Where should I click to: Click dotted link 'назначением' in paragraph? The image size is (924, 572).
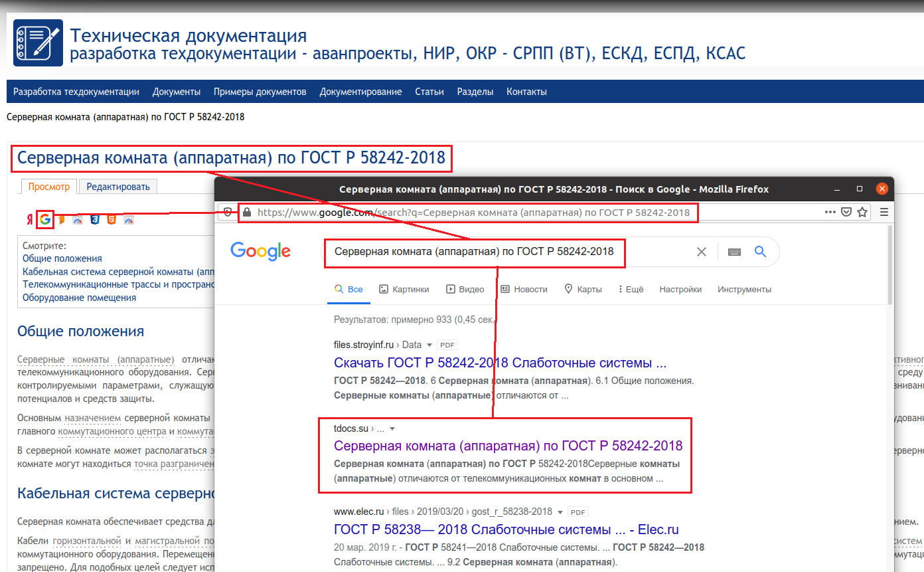pyautogui.click(x=93, y=418)
